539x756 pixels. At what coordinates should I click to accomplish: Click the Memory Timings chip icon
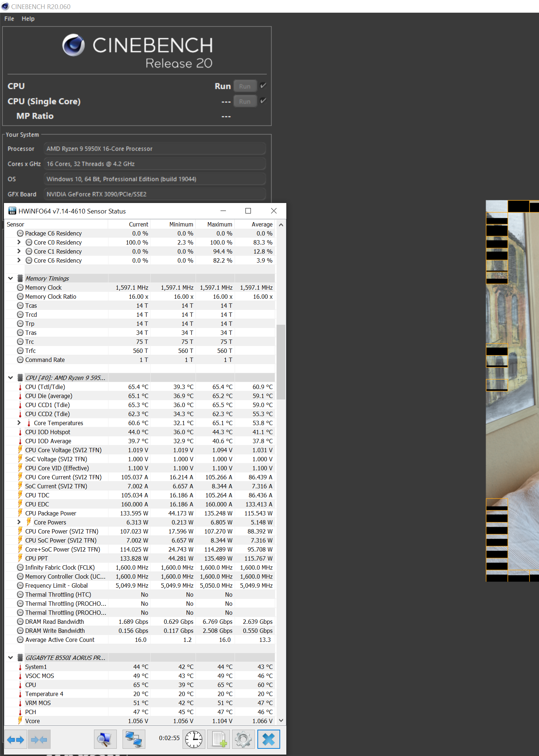pyautogui.click(x=21, y=278)
